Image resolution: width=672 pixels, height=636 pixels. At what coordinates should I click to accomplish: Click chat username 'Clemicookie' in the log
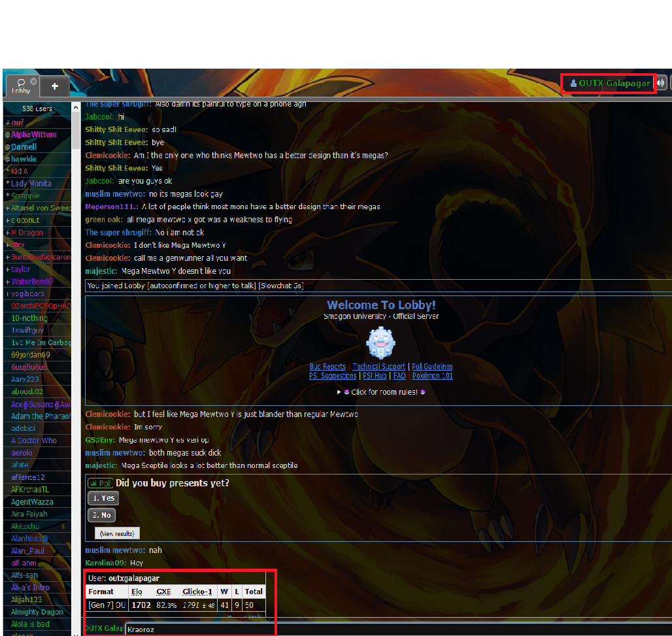click(x=109, y=156)
